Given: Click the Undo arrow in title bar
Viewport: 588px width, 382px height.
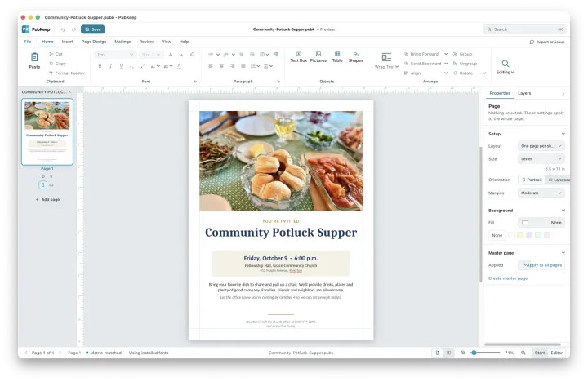Looking at the screenshot, I should (63, 29).
